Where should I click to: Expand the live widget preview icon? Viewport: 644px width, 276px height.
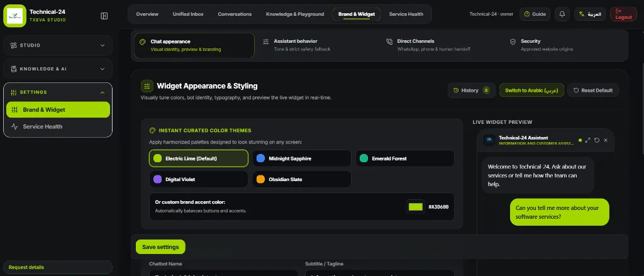[x=588, y=140]
